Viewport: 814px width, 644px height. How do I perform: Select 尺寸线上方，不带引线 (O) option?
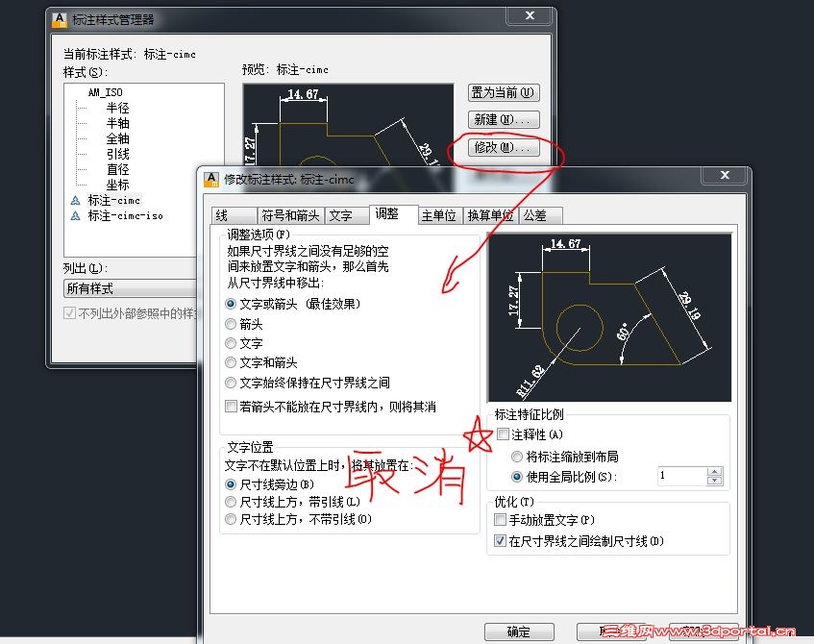(x=231, y=519)
